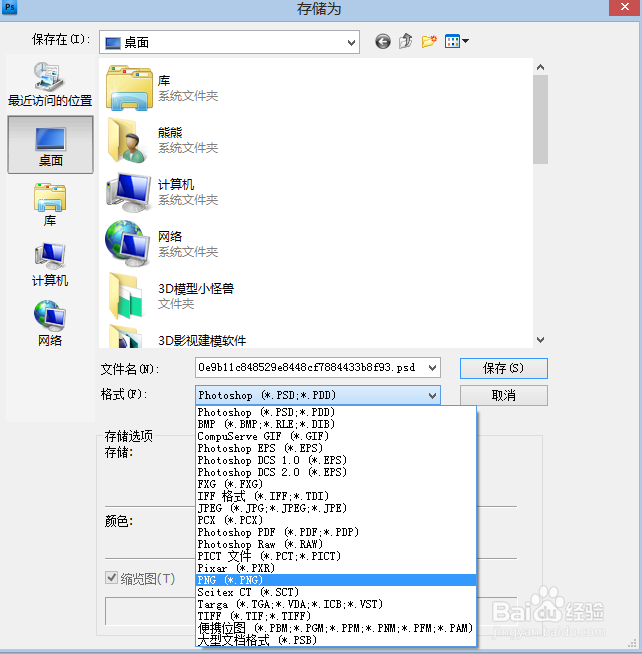Choose Photoshop EPS format
The image size is (642, 654).
[336, 448]
